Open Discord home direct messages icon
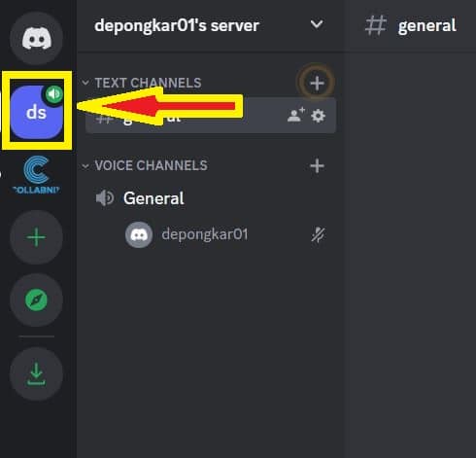 [x=36, y=39]
